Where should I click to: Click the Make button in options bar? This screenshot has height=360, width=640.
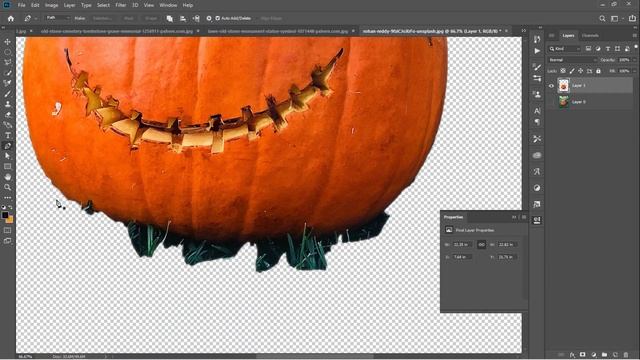pyautogui.click(x=80, y=18)
